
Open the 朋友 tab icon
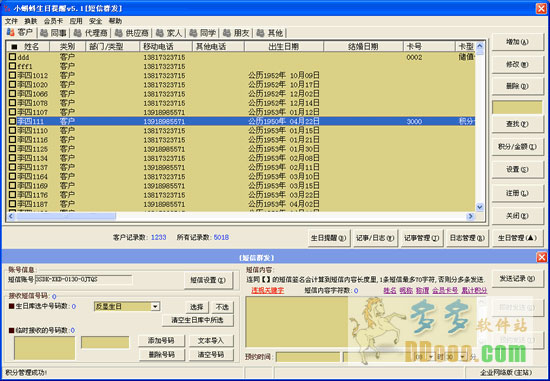[227, 33]
